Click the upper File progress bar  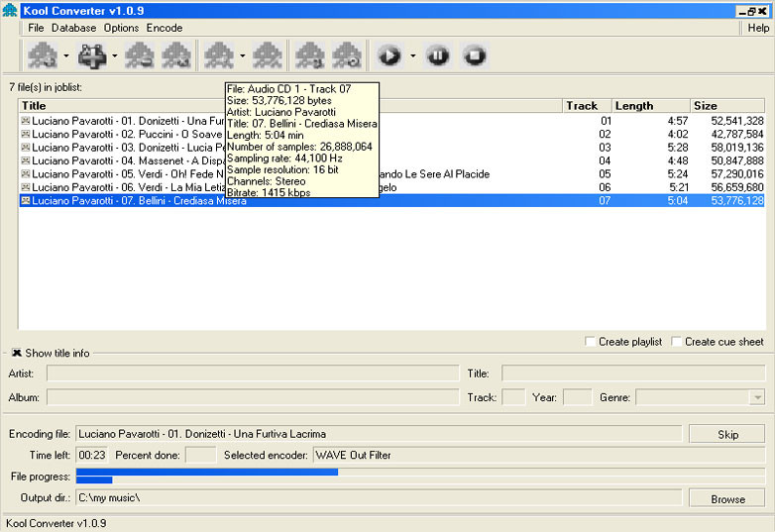[x=420, y=473]
